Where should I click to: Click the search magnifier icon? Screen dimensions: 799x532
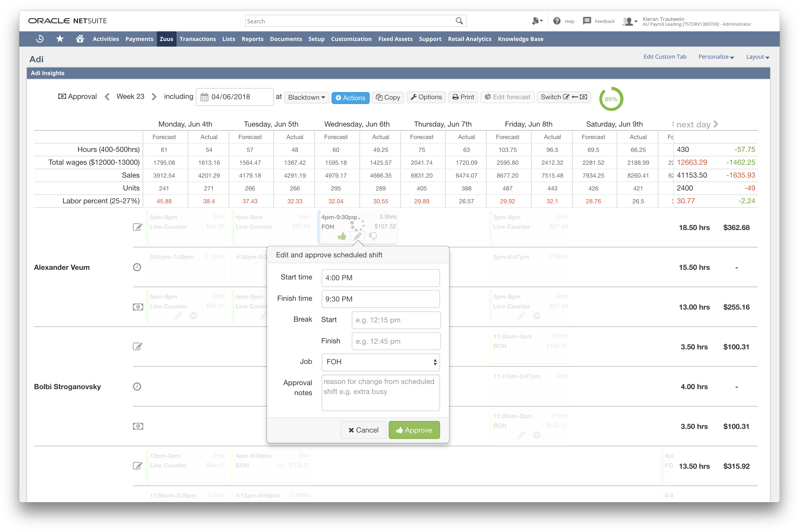(x=459, y=21)
